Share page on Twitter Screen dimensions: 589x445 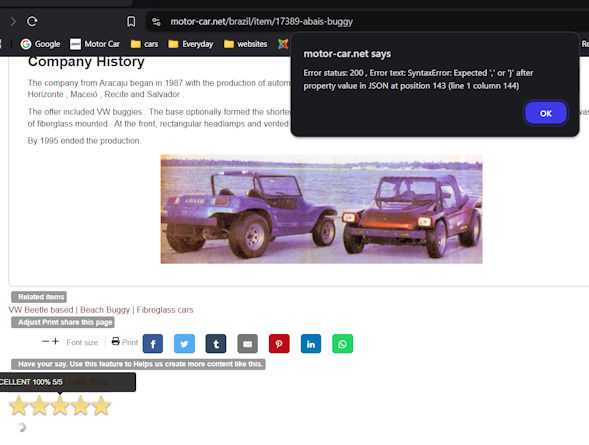point(184,344)
